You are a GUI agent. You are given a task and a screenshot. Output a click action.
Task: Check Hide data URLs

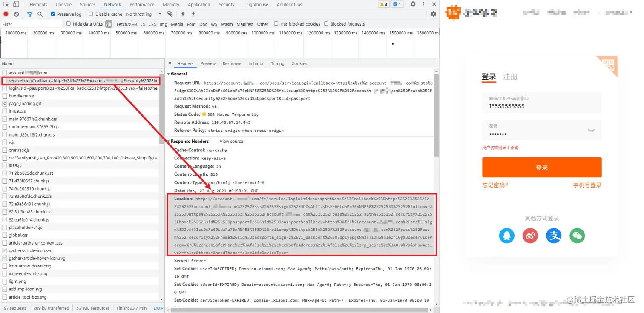(x=68, y=24)
